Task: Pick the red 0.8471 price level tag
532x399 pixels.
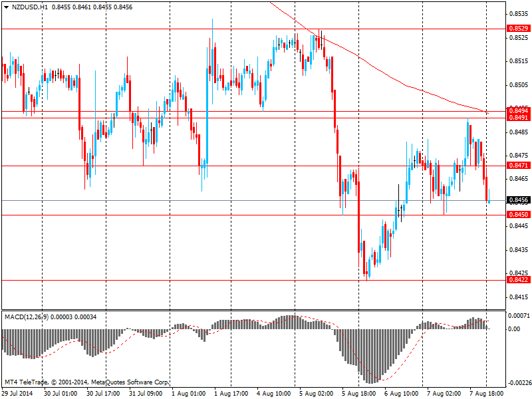Action: click(x=518, y=165)
